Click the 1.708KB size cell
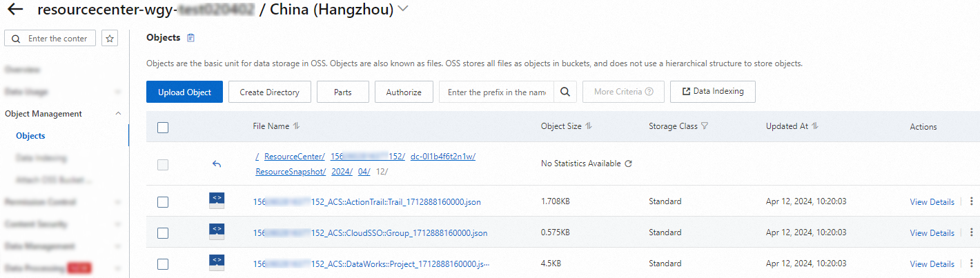The image size is (980, 278). coord(556,202)
